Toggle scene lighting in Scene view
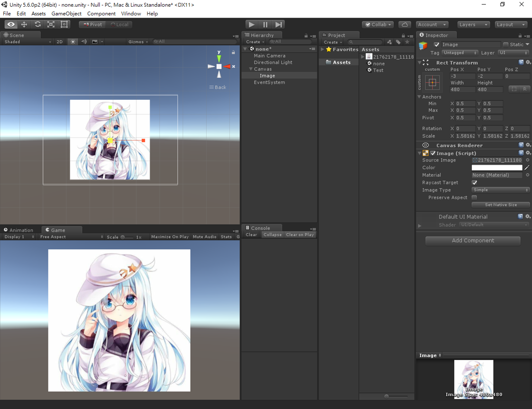This screenshot has height=409, width=532. (x=73, y=42)
